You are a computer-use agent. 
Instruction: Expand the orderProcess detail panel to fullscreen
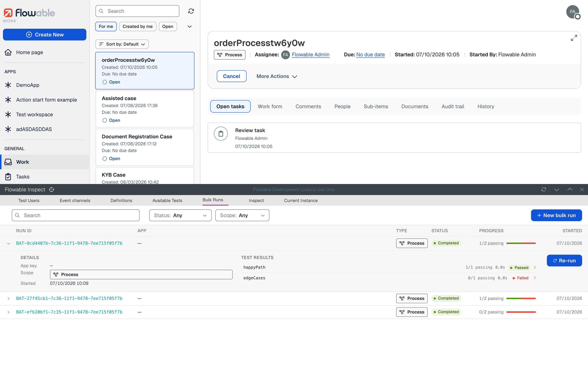coord(574,38)
